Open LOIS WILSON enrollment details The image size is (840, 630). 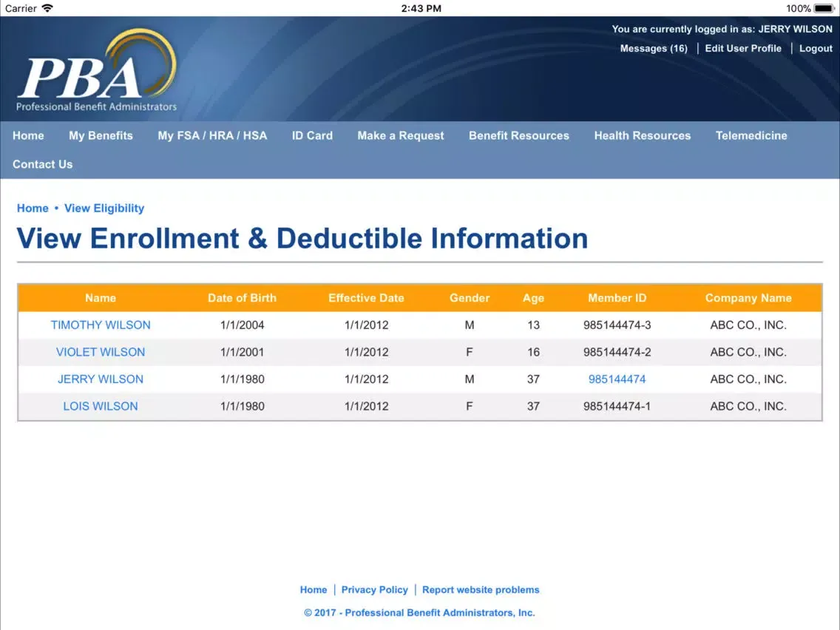tap(101, 406)
